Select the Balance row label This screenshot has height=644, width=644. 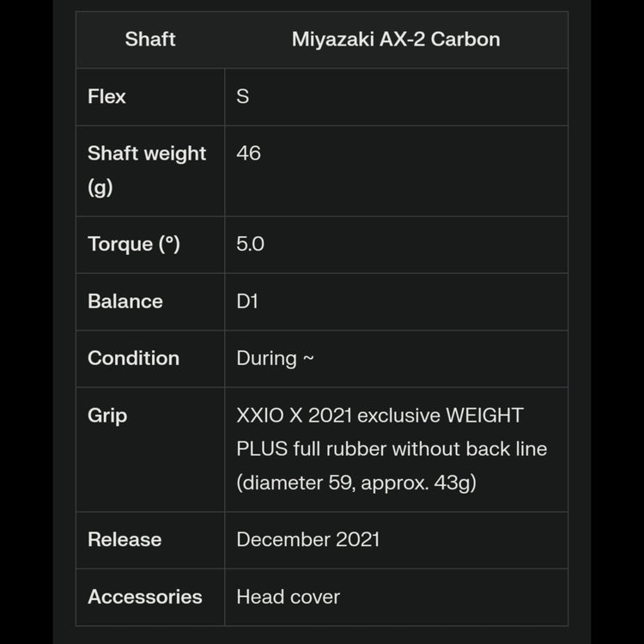[x=125, y=301]
